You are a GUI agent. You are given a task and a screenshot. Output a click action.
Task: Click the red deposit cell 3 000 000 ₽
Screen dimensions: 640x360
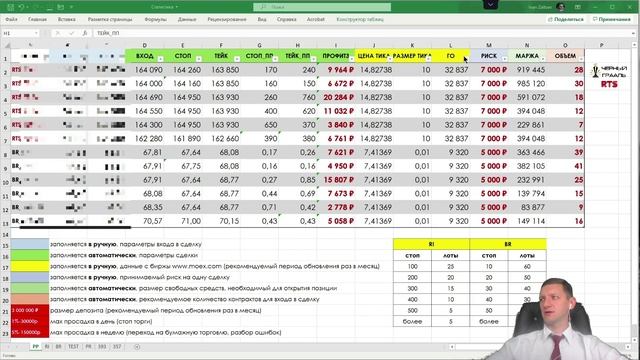pos(30,310)
